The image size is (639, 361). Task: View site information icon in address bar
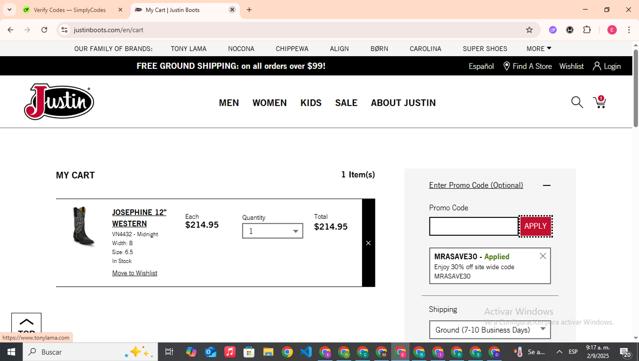tap(64, 30)
